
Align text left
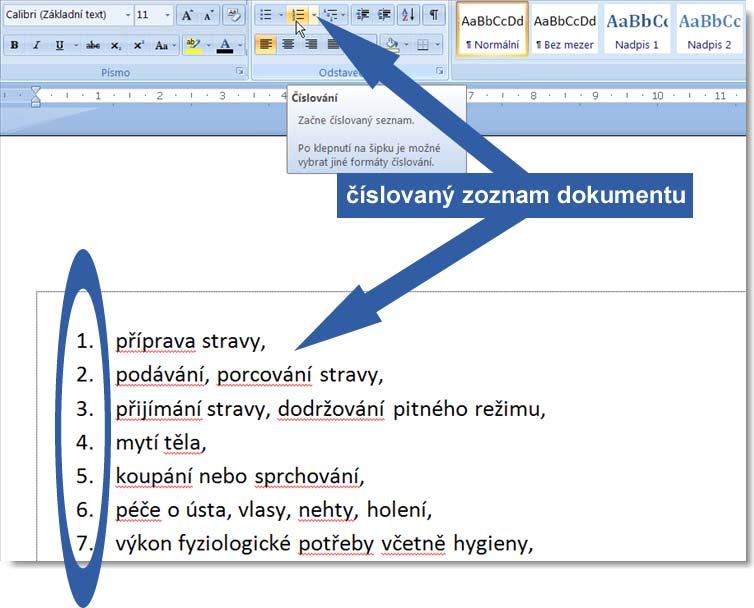coord(266,45)
